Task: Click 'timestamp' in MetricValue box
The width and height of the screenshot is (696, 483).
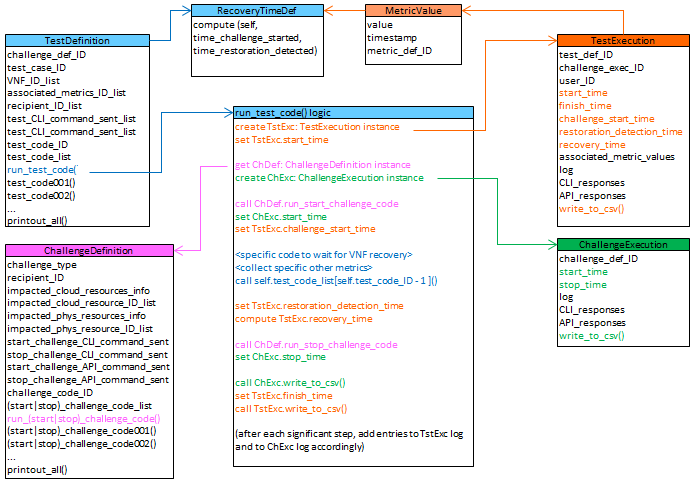Action: [392, 38]
